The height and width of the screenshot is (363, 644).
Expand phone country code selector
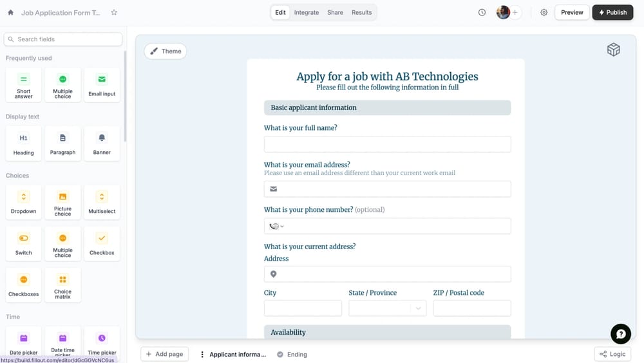click(277, 226)
